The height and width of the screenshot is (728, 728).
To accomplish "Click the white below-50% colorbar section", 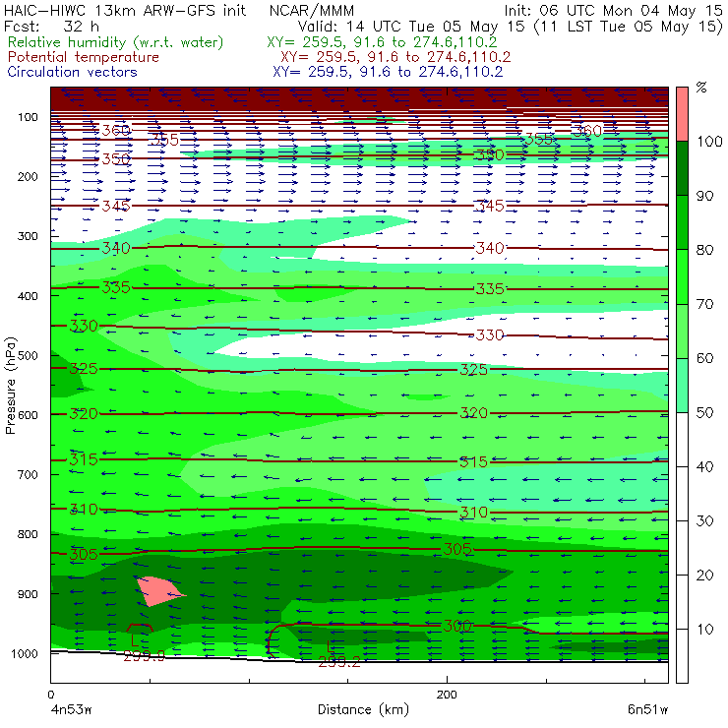I will coord(682,548).
